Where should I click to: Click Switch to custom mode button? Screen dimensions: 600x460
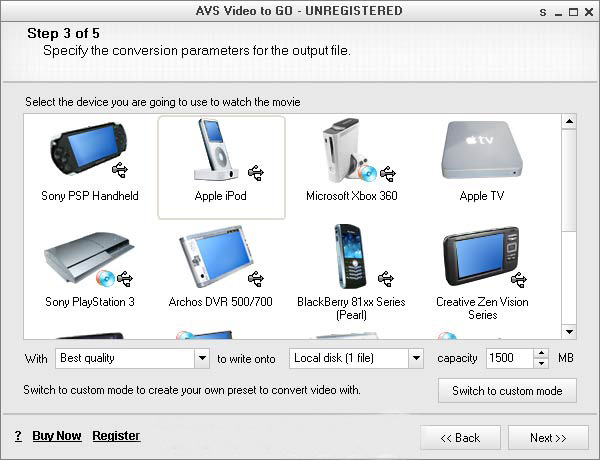pyautogui.click(x=507, y=391)
